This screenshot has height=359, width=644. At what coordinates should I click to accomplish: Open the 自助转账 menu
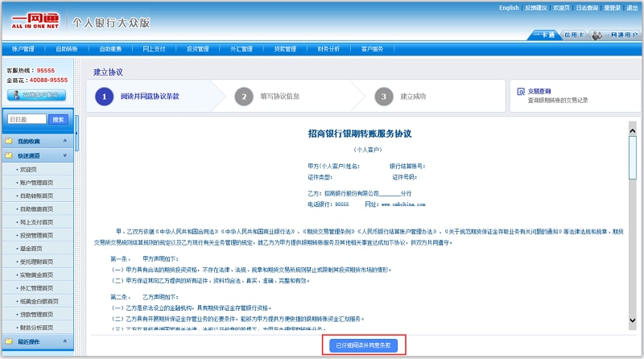coord(67,49)
